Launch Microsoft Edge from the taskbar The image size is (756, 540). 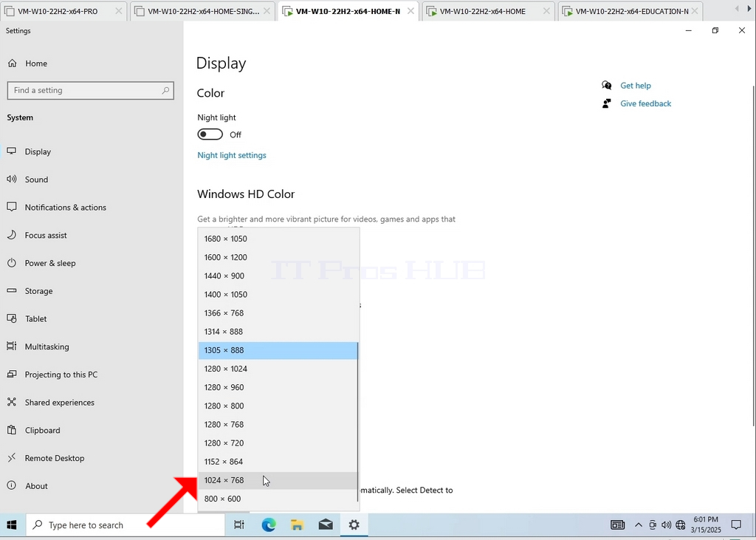[x=269, y=525]
